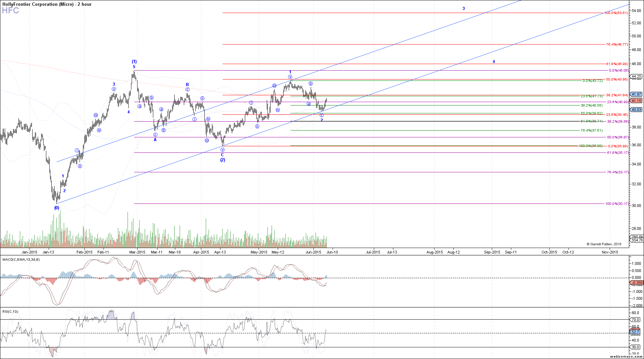Click the "Jun-10" date axis label

[332, 252]
